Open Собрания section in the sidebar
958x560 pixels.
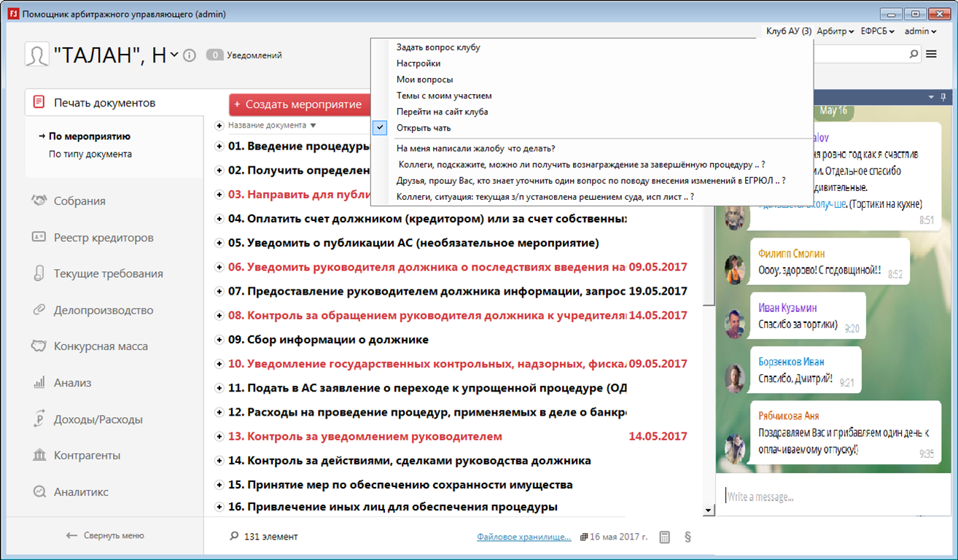pyautogui.click(x=79, y=201)
